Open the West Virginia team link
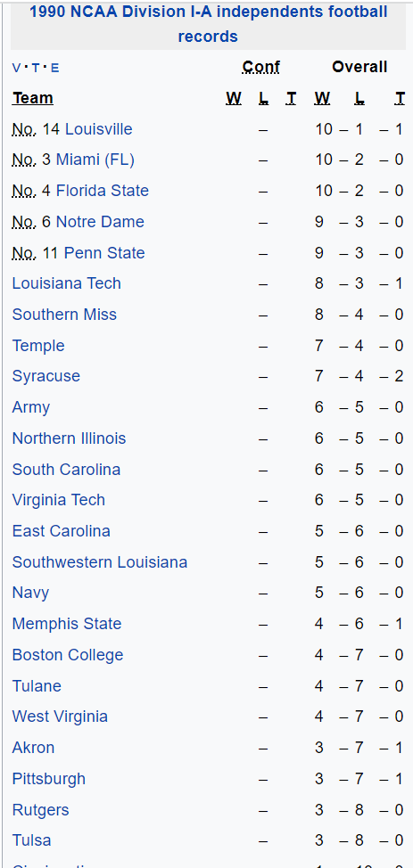 [60, 717]
